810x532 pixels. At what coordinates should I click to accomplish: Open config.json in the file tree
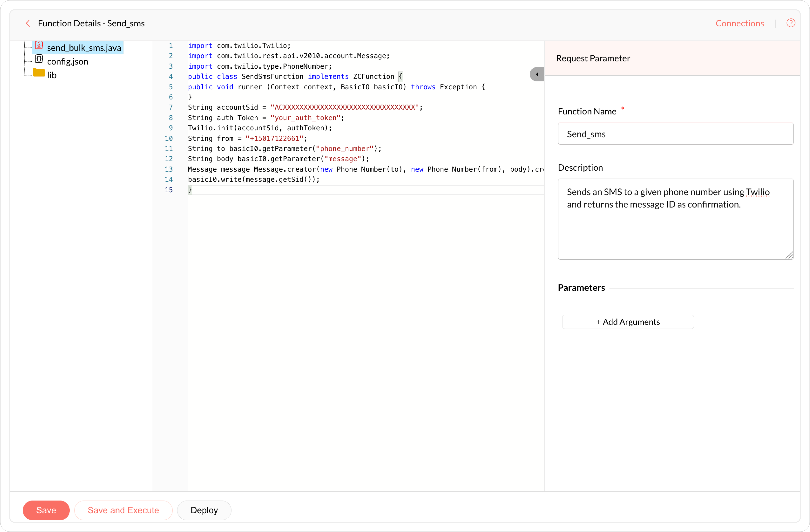(x=67, y=62)
